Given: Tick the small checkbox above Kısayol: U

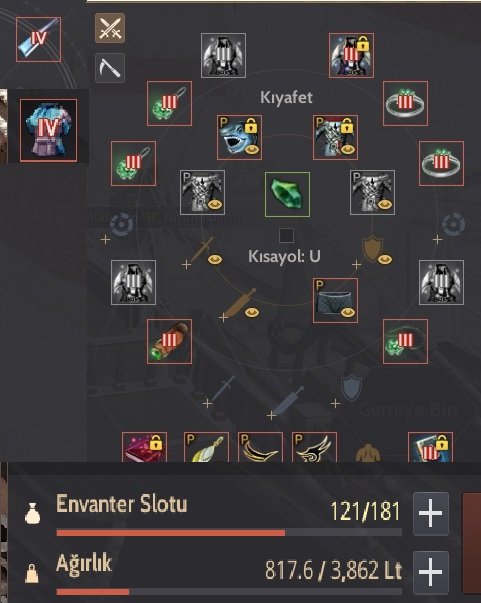Looking at the screenshot, I should click(286, 235).
